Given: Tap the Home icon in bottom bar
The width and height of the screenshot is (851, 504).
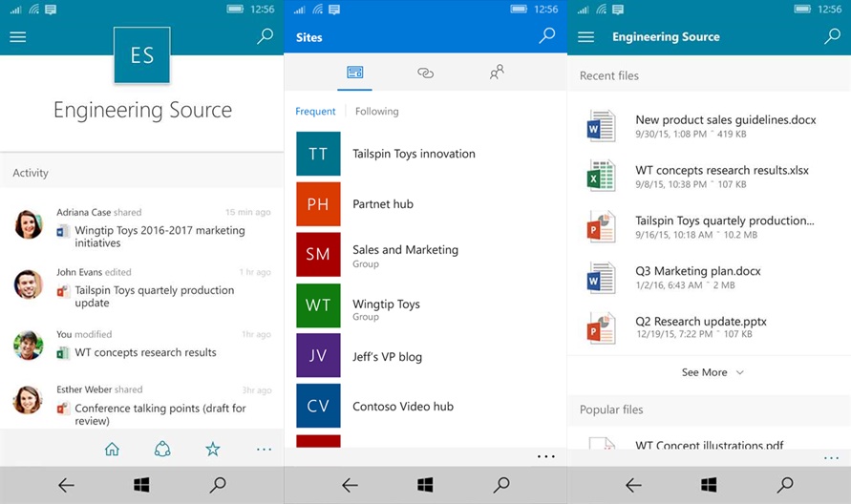Looking at the screenshot, I should point(112,450).
